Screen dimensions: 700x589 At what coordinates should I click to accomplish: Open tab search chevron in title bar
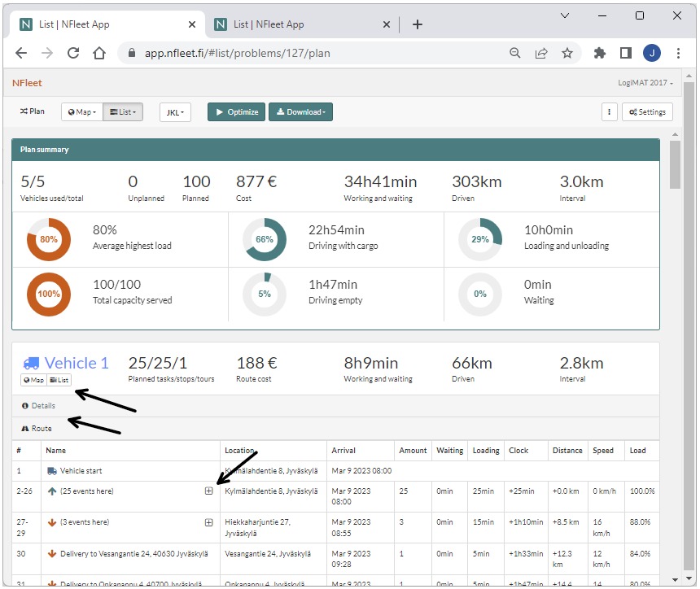(565, 15)
